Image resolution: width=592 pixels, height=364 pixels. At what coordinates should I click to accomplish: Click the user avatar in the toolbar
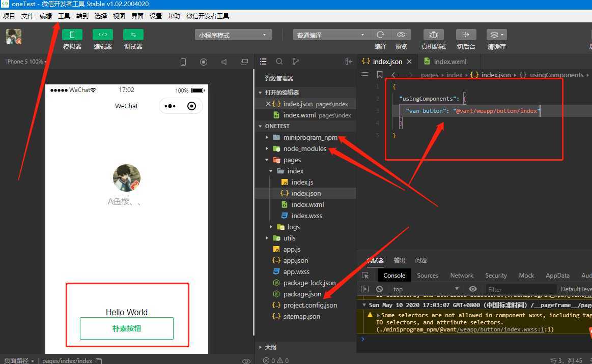pyautogui.click(x=14, y=37)
